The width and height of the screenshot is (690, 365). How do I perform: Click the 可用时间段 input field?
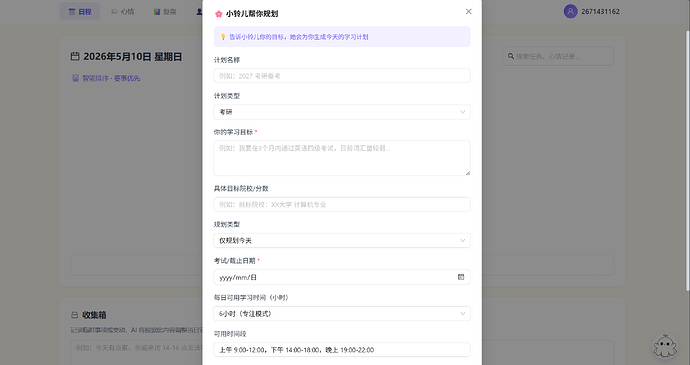(342, 350)
